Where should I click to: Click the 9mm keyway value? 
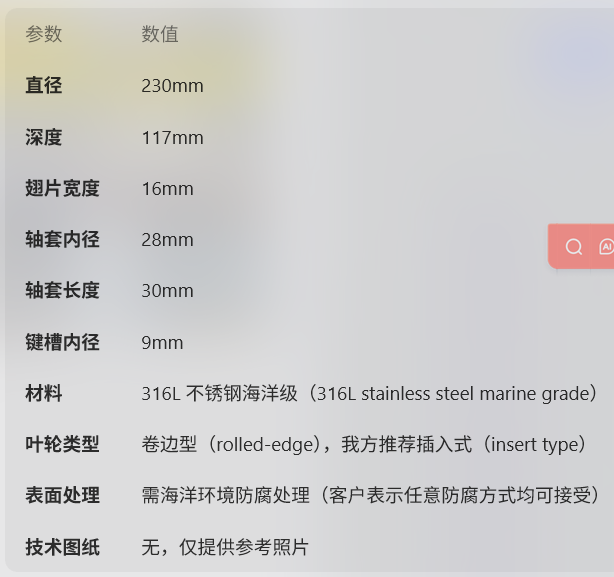point(162,343)
